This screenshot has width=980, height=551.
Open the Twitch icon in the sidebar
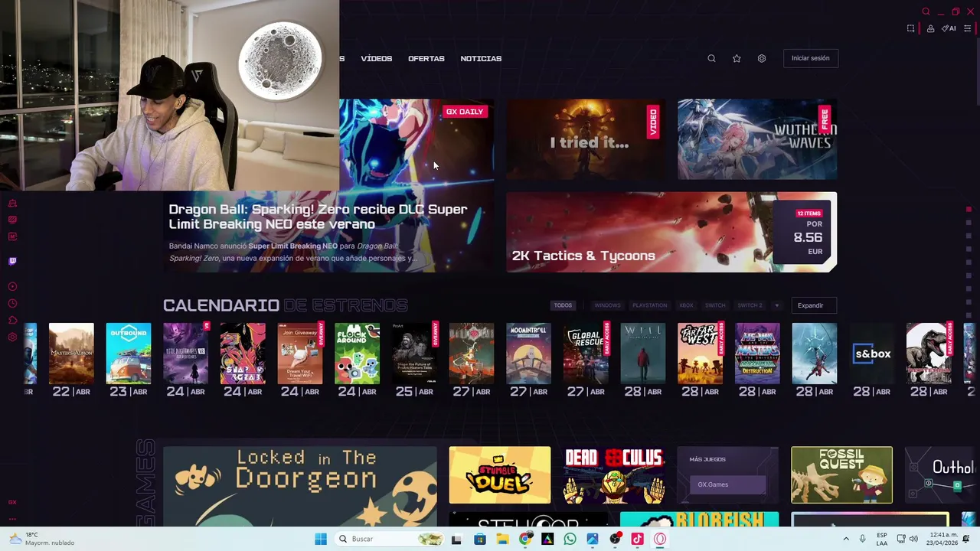pyautogui.click(x=12, y=261)
